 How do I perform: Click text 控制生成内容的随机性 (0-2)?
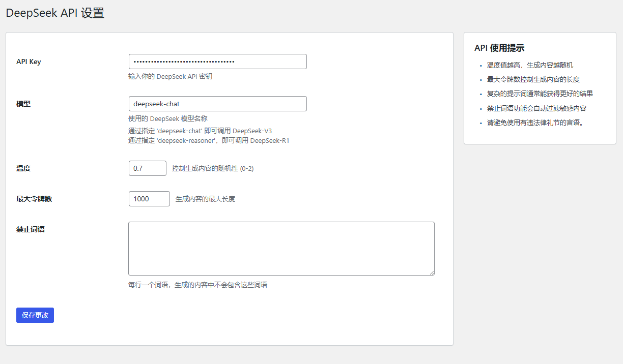tap(213, 168)
